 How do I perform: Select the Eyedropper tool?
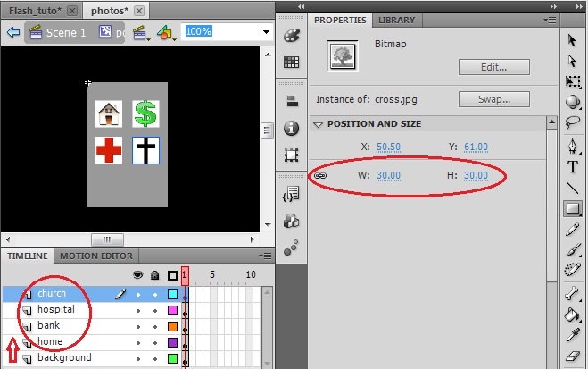click(x=573, y=335)
